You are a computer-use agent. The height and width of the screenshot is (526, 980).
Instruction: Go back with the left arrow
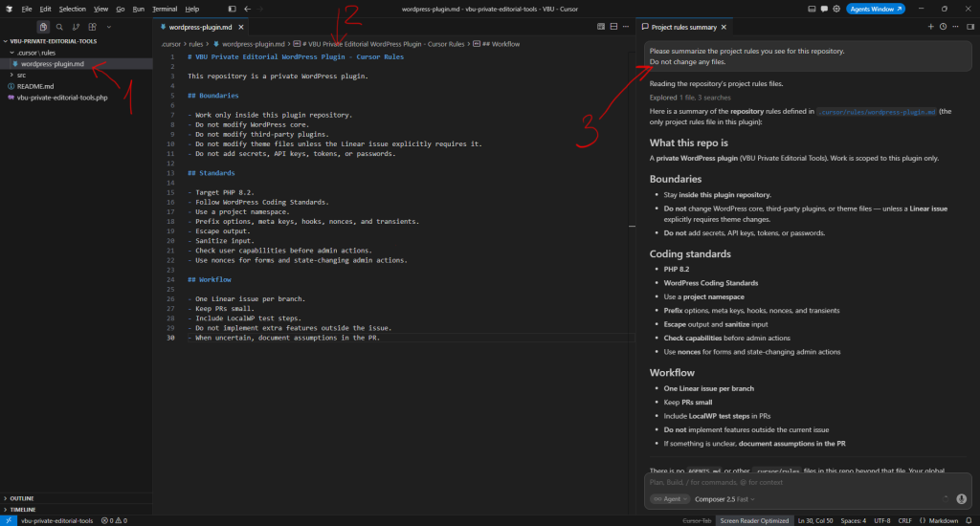point(248,9)
